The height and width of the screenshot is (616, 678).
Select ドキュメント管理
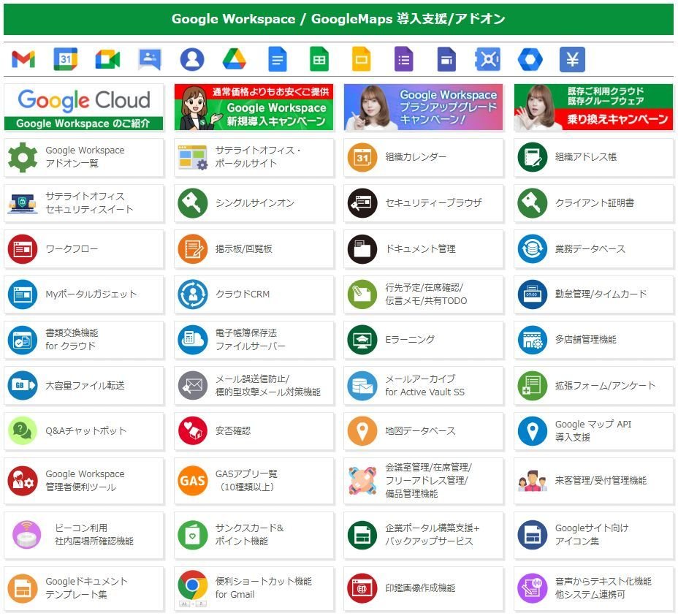(x=423, y=249)
